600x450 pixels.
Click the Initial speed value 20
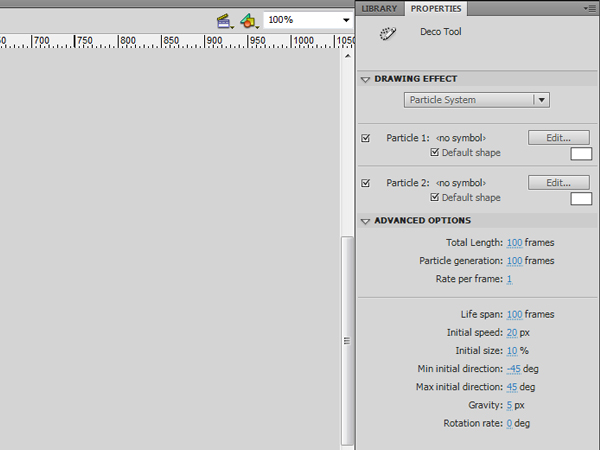click(x=512, y=333)
